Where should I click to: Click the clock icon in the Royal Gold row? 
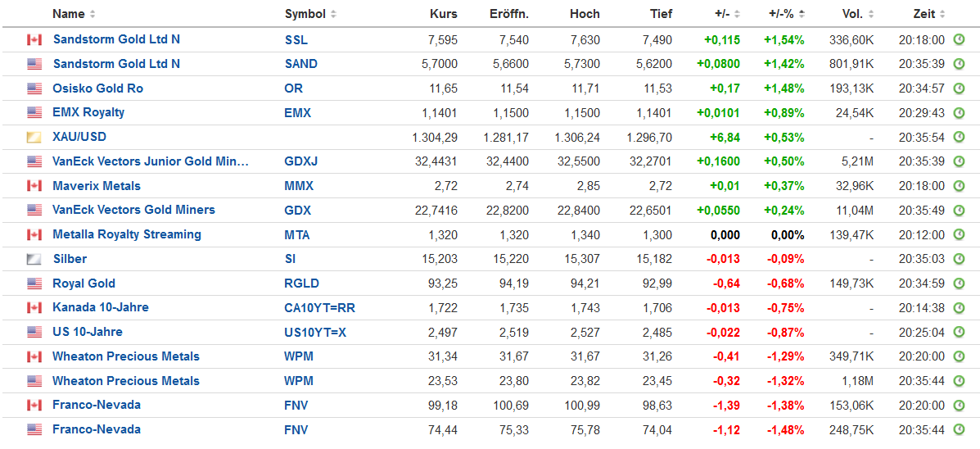point(960,283)
